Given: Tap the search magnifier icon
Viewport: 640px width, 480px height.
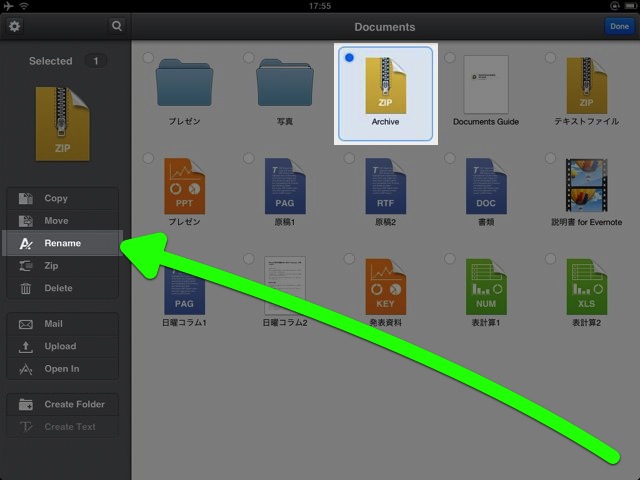Looking at the screenshot, I should [117, 26].
